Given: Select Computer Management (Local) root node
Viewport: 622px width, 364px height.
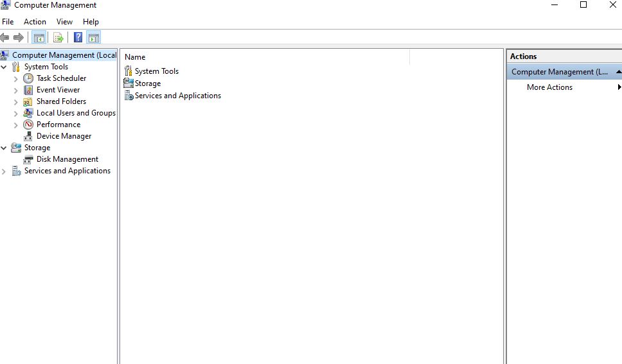Looking at the screenshot, I should [64, 55].
